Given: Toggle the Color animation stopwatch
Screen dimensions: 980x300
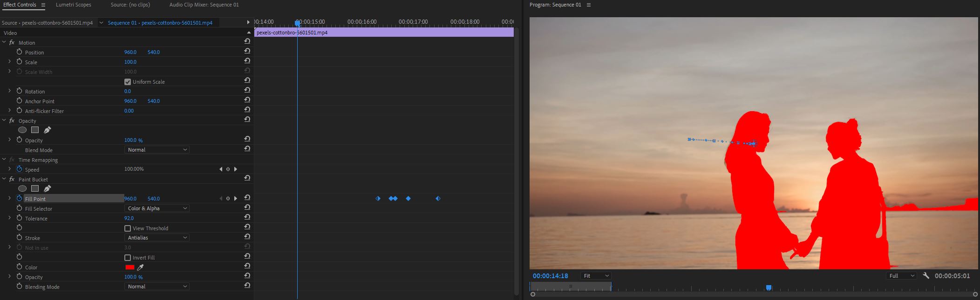Looking at the screenshot, I should point(19,267).
